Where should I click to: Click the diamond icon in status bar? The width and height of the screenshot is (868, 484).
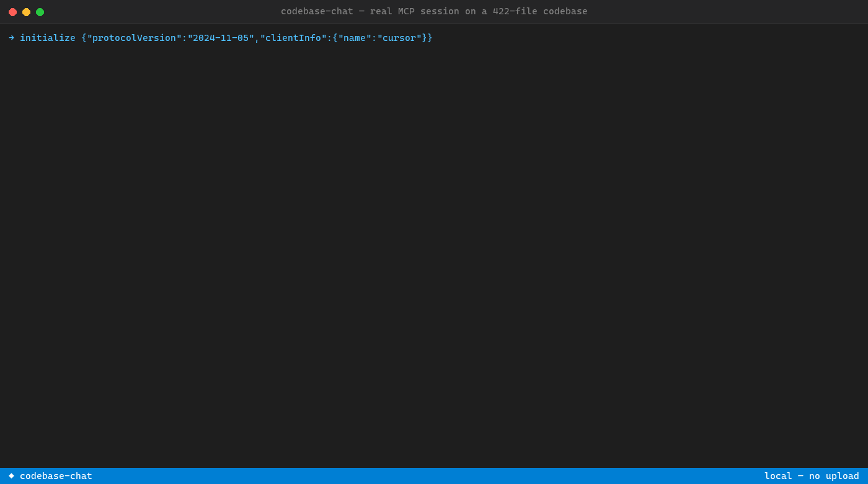coord(12,475)
